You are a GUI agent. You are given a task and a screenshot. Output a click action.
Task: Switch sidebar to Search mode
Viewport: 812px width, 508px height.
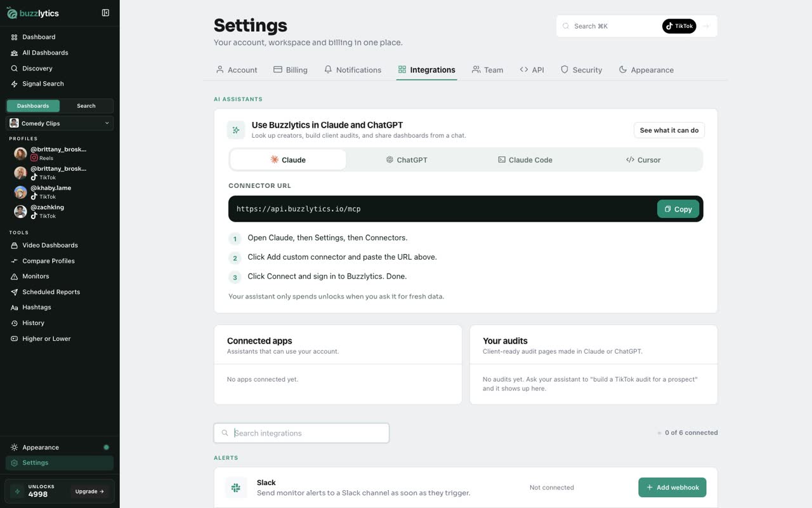click(x=86, y=106)
